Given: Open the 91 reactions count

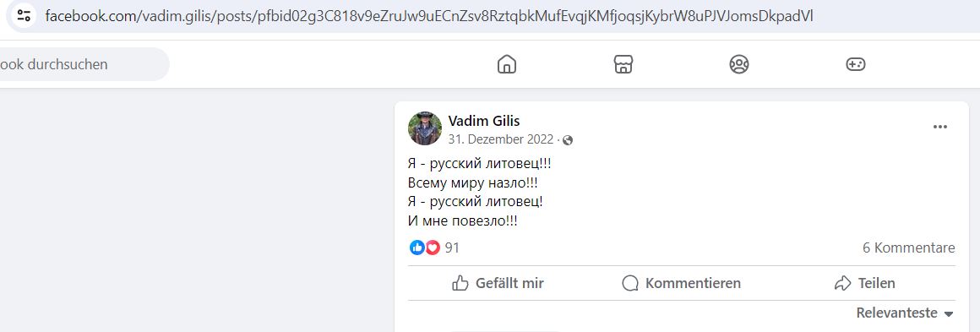Looking at the screenshot, I should (x=452, y=248).
